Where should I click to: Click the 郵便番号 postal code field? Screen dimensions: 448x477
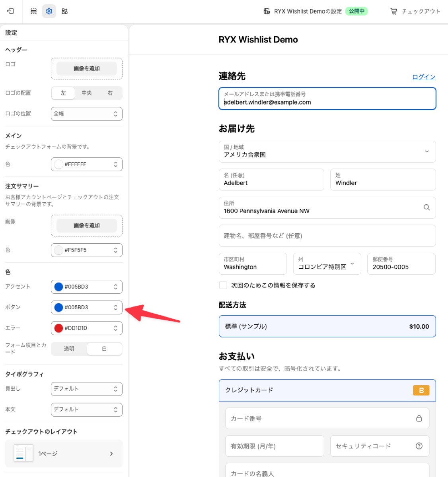pos(401,264)
